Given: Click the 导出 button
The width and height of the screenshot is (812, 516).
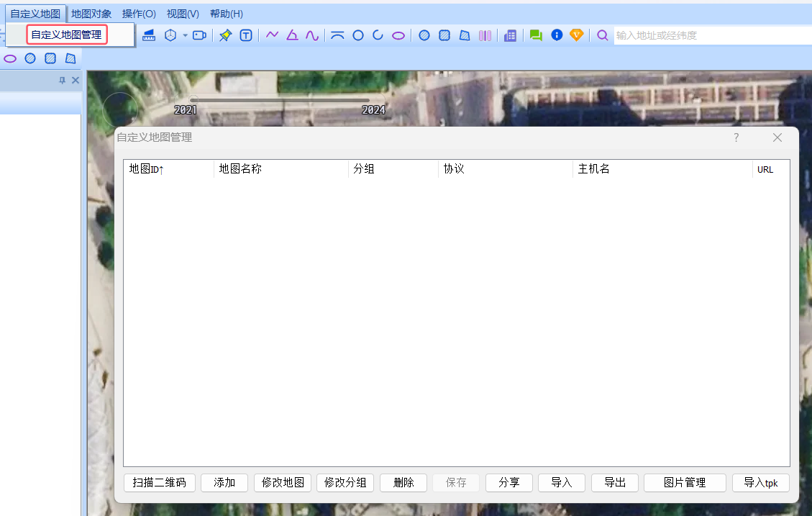Looking at the screenshot, I should tap(615, 483).
